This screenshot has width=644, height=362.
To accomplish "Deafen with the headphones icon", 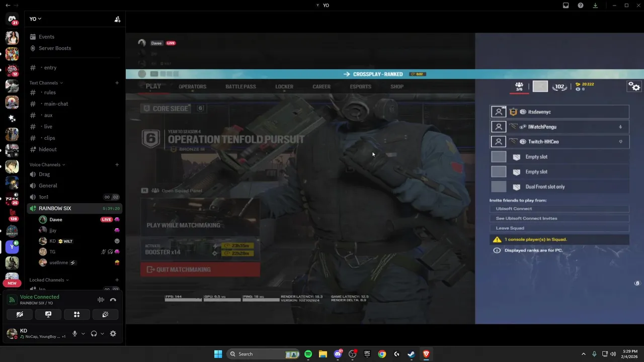I will (94, 333).
